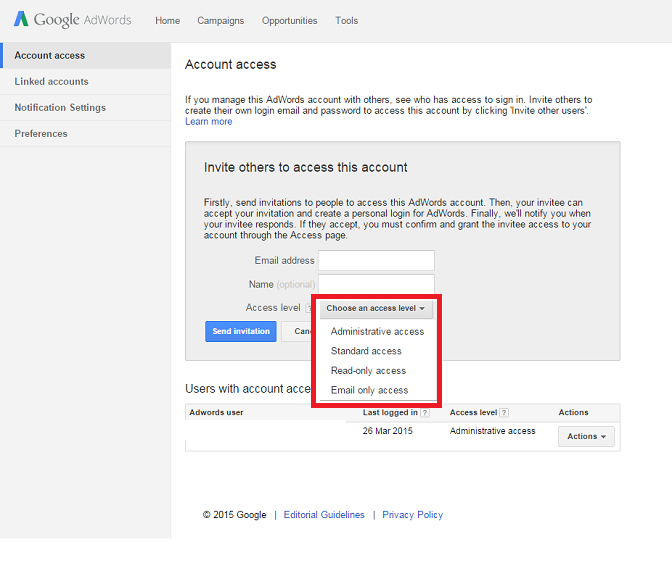
Task: Open the Tools menu
Action: coord(347,21)
